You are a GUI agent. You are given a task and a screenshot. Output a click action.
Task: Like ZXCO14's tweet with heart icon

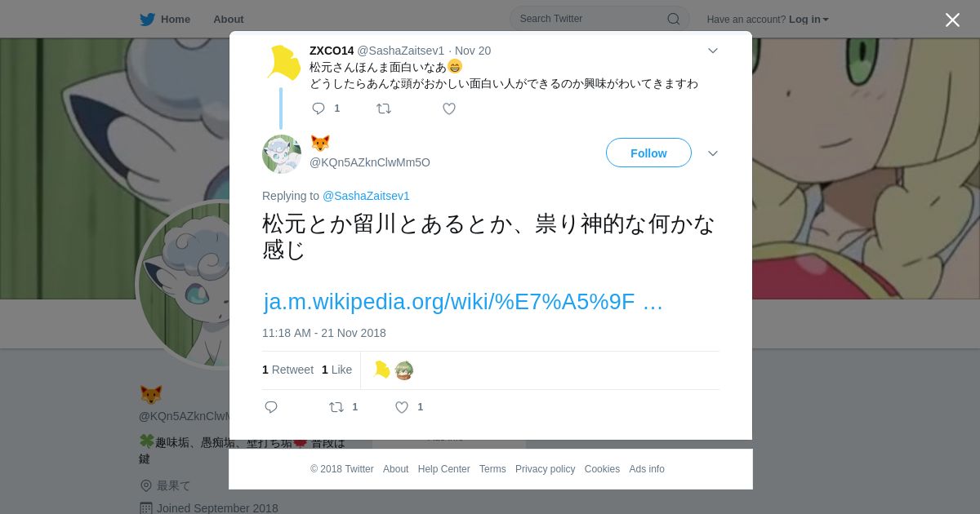(449, 109)
